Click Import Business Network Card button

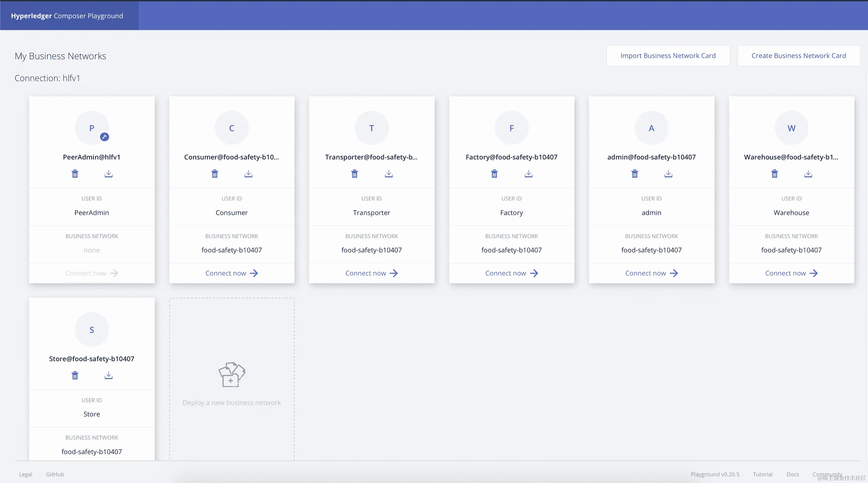pos(668,56)
